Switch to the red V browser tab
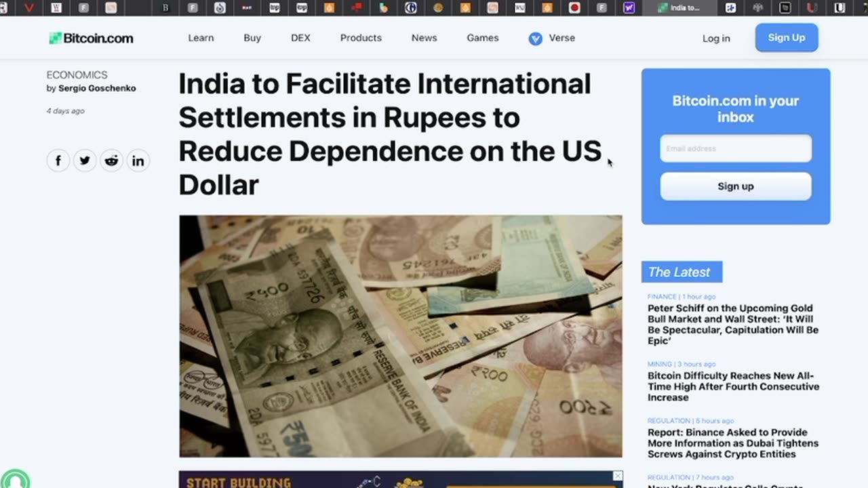Image resolution: width=868 pixels, height=488 pixels. point(28,8)
